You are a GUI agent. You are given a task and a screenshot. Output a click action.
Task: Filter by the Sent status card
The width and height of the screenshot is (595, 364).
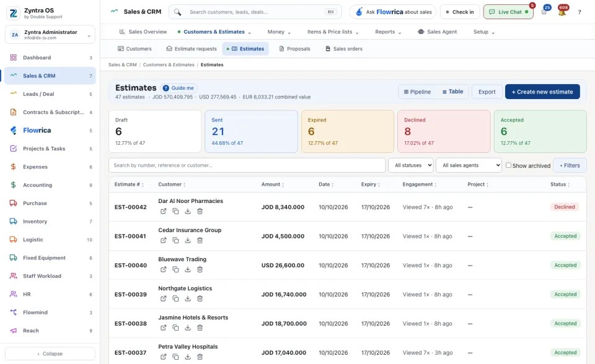click(251, 132)
